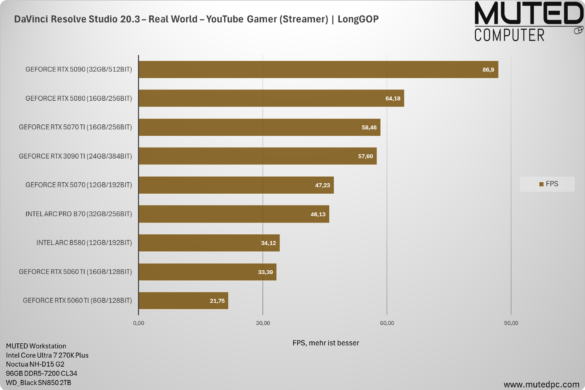Click the RTX 5090 bar with value 86,9
Screen dimensions: 585x390
[x=318, y=69]
